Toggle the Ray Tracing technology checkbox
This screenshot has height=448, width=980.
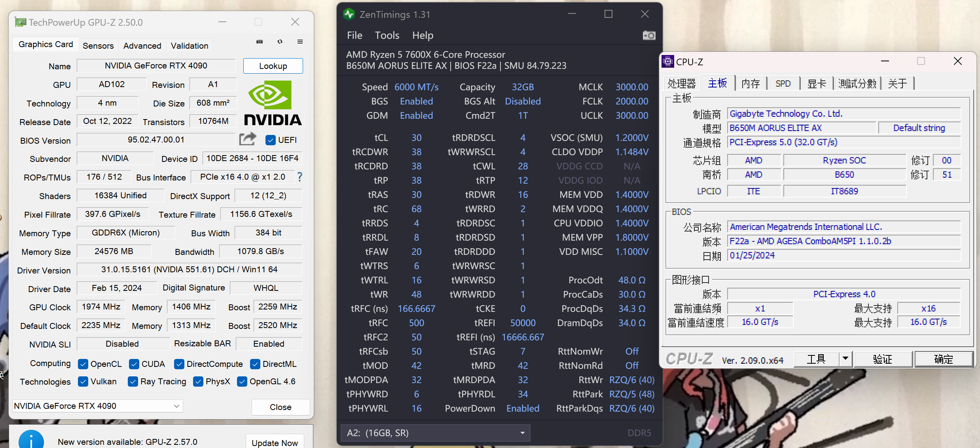(133, 382)
